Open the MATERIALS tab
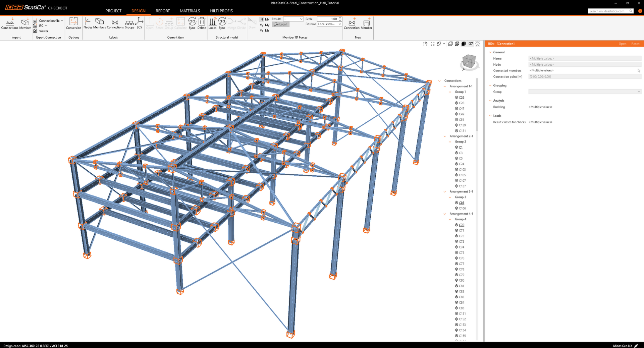 (x=190, y=11)
